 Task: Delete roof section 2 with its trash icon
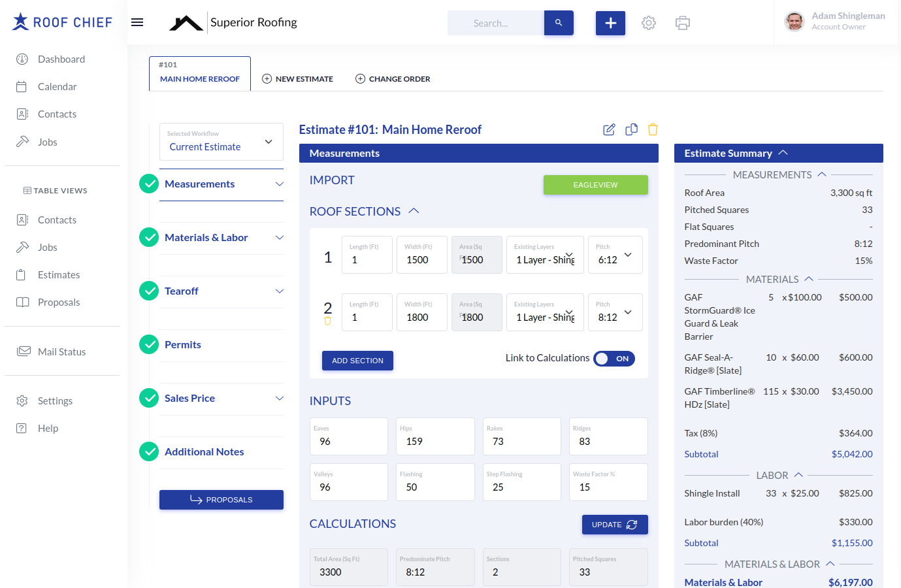[327, 321]
